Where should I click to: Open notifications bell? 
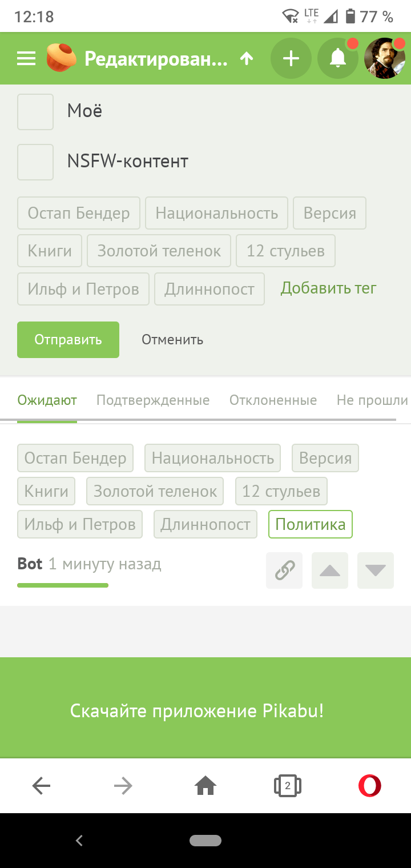(338, 58)
